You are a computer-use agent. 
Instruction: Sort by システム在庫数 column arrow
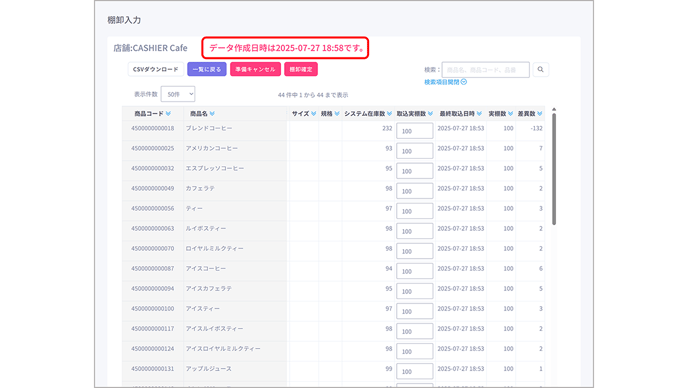point(390,114)
